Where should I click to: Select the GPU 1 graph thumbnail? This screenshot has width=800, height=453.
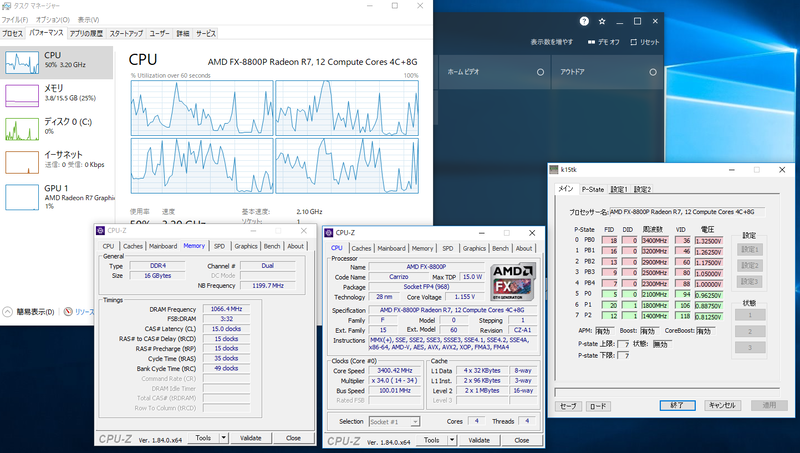22,197
